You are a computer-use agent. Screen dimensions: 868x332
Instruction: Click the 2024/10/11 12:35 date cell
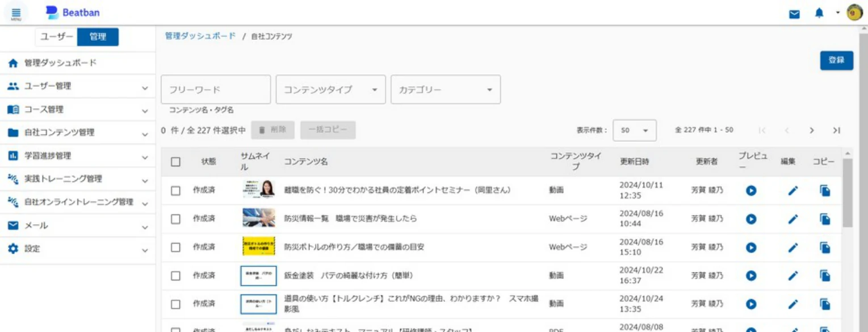pos(641,190)
